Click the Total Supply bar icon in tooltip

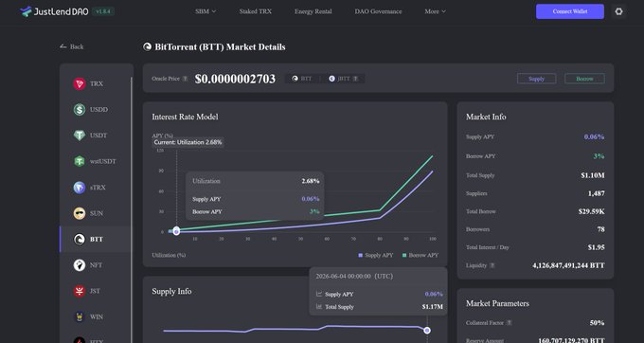(319, 307)
